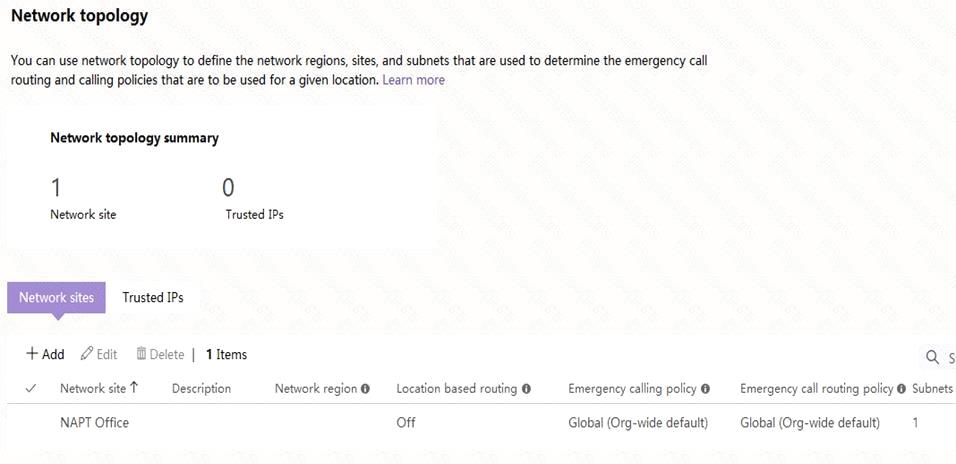This screenshot has width=956, height=464.
Task: Click the Network region column header
Action: pyautogui.click(x=316, y=388)
